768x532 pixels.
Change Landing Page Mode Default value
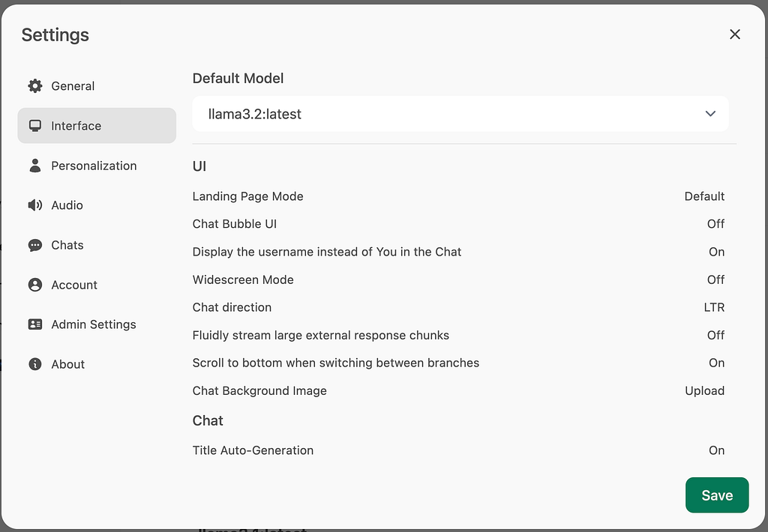pos(704,196)
